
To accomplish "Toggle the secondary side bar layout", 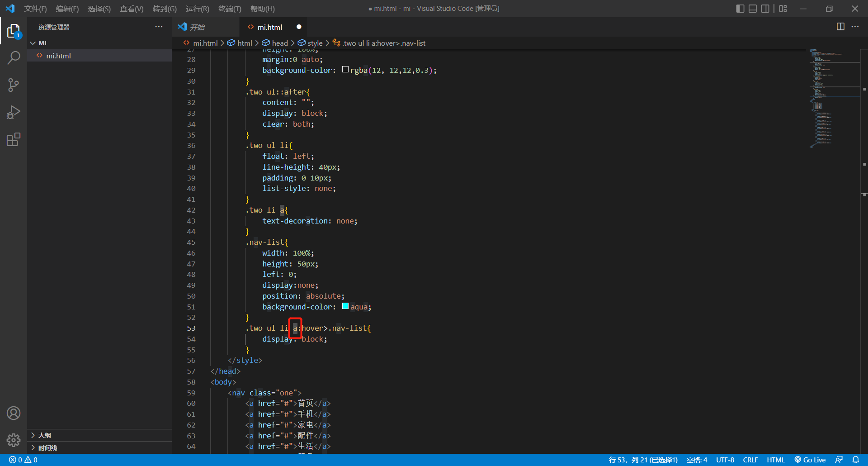I will (x=765, y=9).
